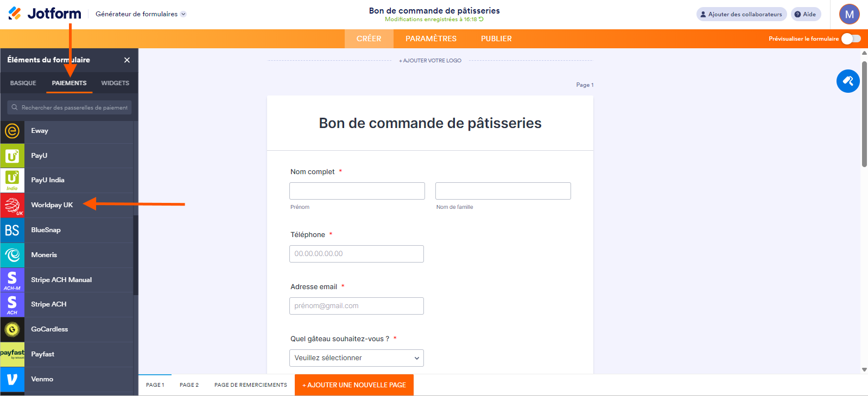The image size is (868, 396).
Task: Open the Veuillez sélectionner cake dropdown
Action: coord(356,358)
